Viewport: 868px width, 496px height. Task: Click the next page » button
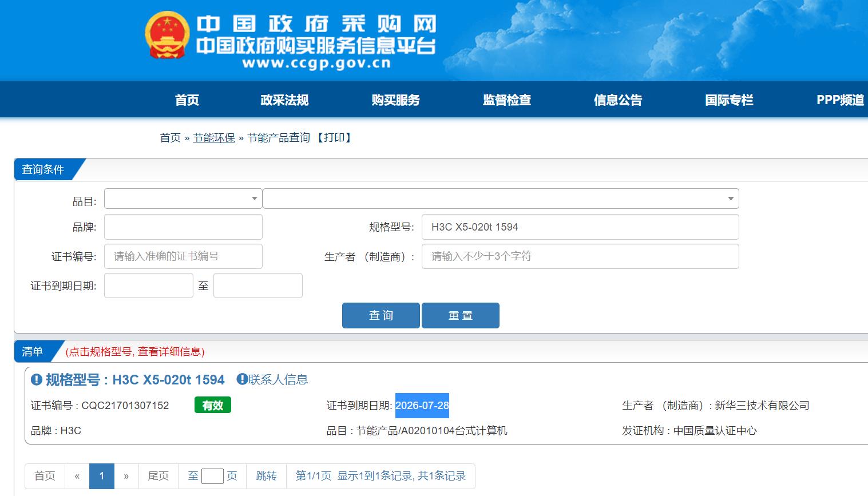pos(126,476)
